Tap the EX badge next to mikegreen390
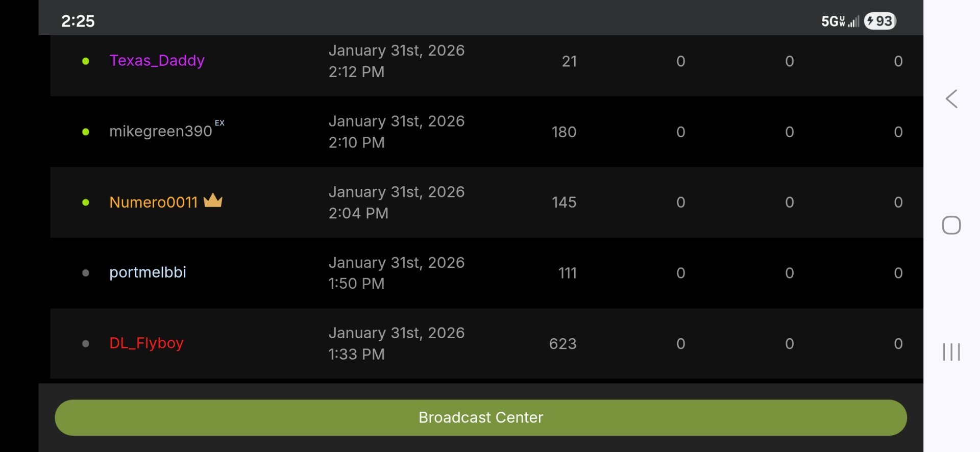The image size is (980, 452). pos(219,123)
